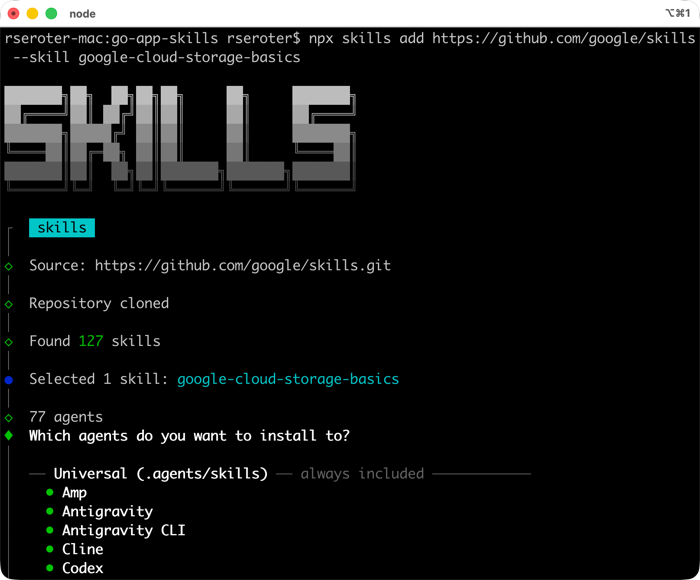Image resolution: width=700 pixels, height=580 pixels.
Task: Click the '77 agents' line
Action: coord(66,417)
